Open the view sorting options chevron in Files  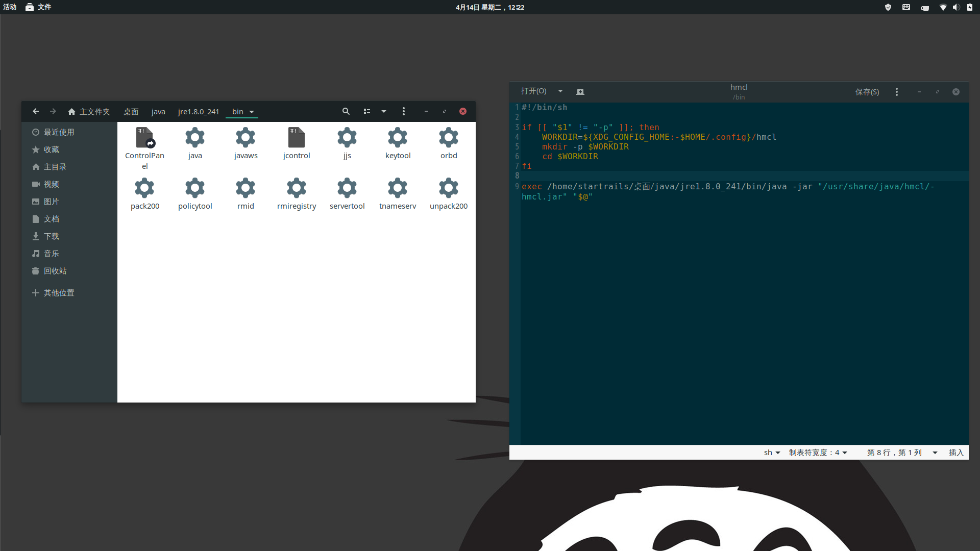click(383, 111)
